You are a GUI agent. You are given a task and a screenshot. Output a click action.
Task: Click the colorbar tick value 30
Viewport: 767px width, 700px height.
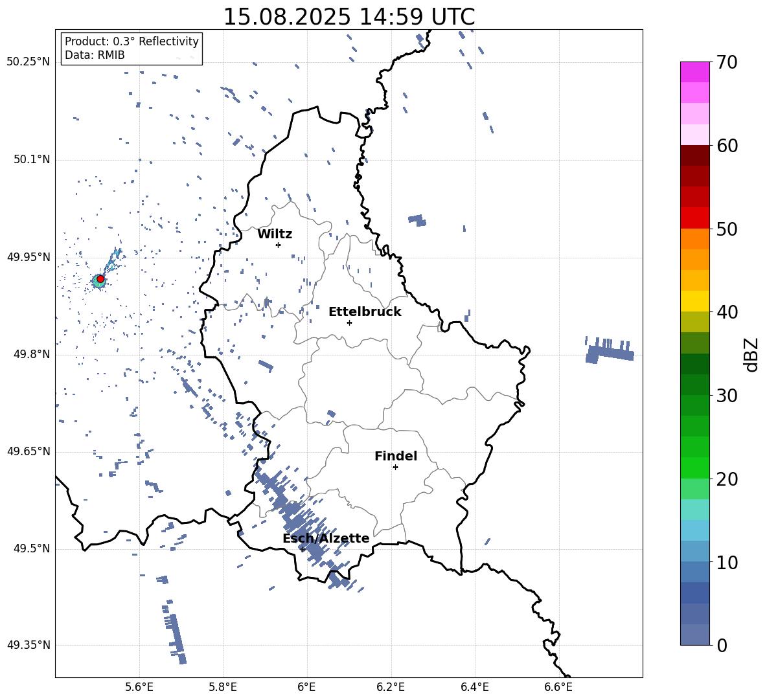727,396
